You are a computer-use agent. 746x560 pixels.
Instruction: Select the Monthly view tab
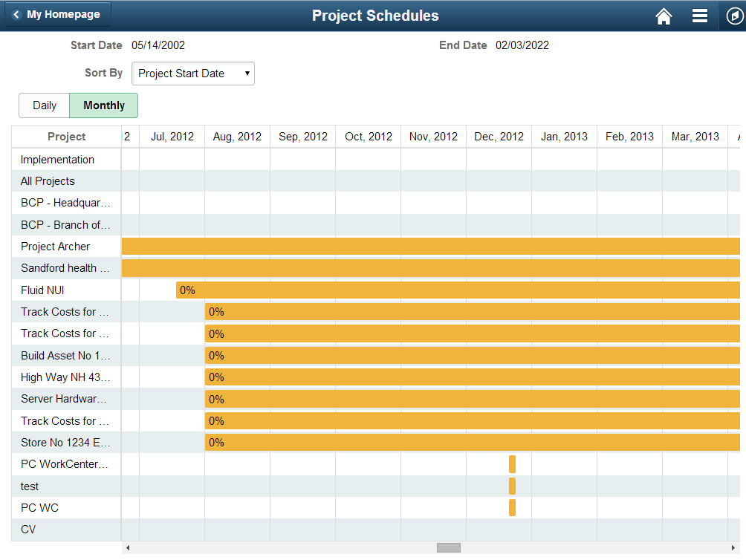103,105
